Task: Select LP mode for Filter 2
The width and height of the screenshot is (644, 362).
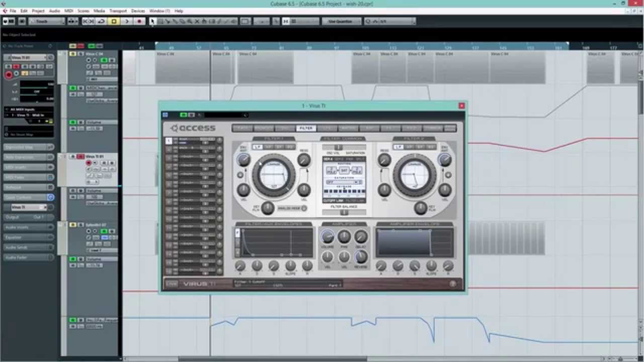Action: pyautogui.click(x=398, y=147)
